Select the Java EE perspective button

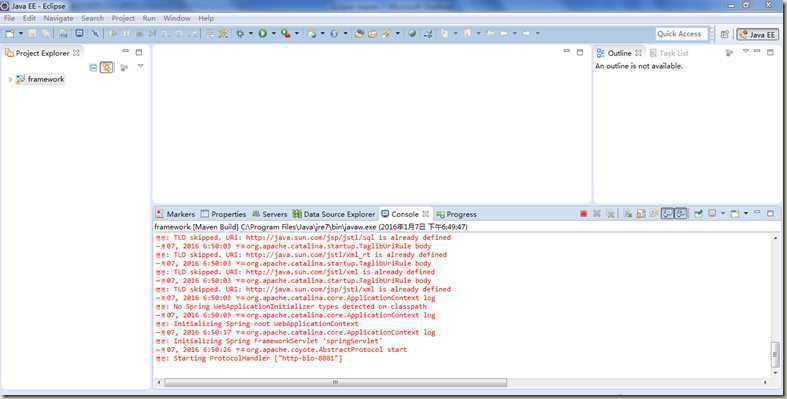pos(757,35)
